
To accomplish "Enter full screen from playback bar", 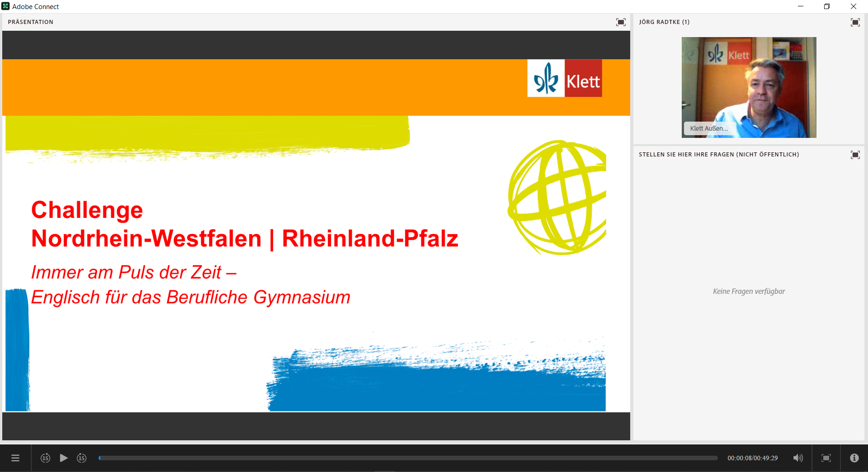I will pyautogui.click(x=826, y=458).
